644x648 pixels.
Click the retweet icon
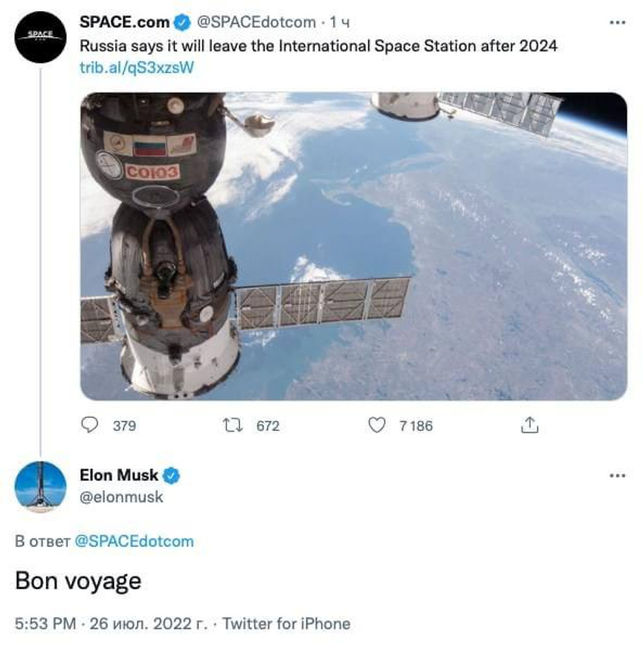point(233,425)
